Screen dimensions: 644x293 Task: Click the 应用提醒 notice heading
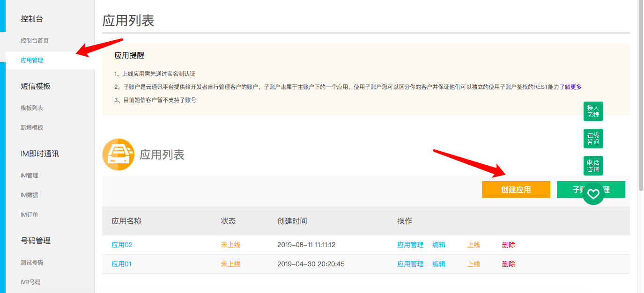coord(129,55)
